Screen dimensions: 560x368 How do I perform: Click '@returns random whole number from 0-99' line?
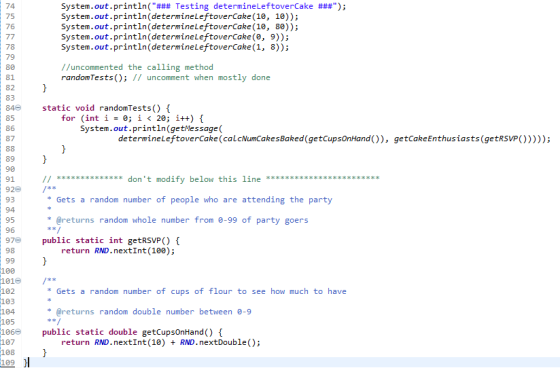click(178, 220)
